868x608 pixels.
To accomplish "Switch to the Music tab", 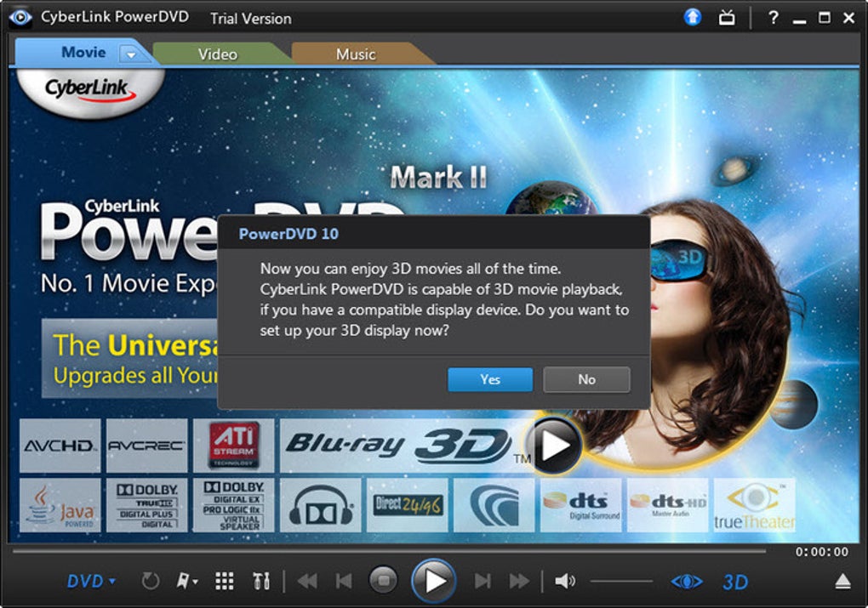I will 356,54.
